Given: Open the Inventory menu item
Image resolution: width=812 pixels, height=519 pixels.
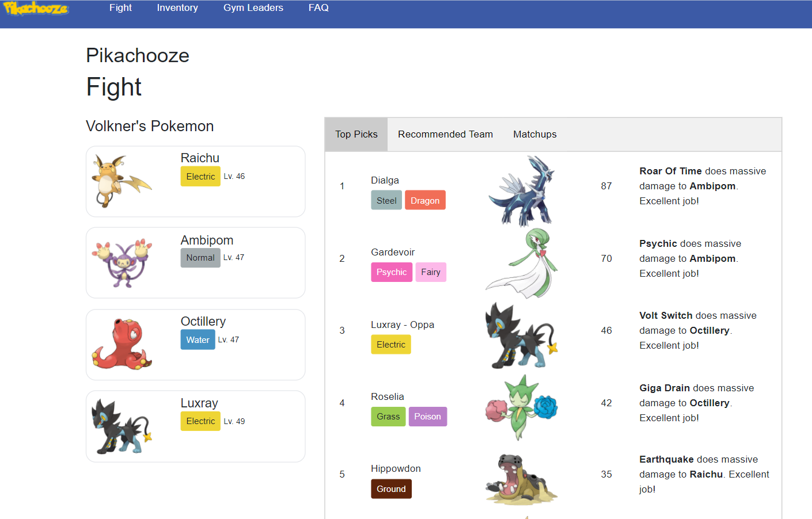Looking at the screenshot, I should (177, 8).
